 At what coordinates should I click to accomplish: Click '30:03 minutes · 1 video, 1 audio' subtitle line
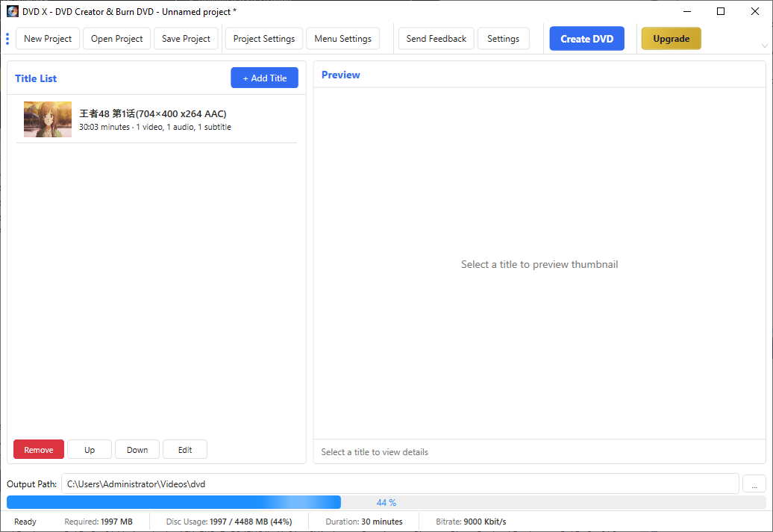coord(154,127)
